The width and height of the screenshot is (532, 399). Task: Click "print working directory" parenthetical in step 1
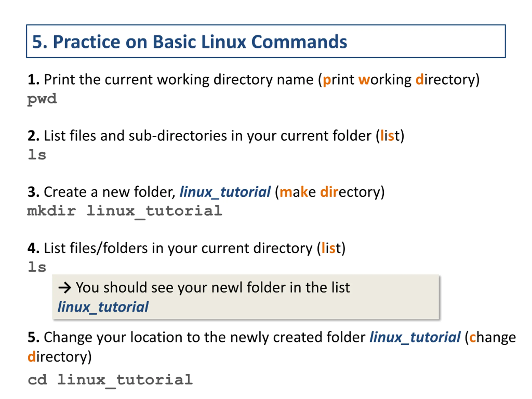point(399,80)
